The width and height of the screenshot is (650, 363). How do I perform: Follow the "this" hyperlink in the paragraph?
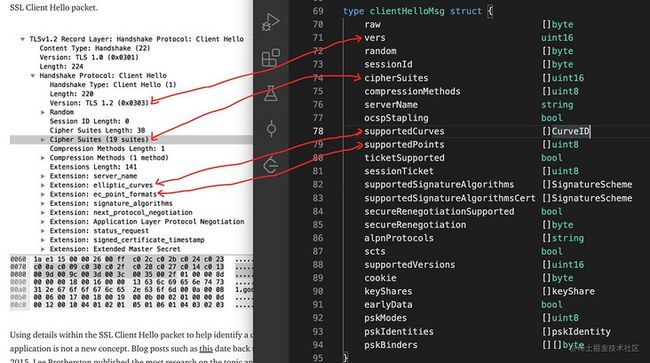pyautogui.click(x=206, y=348)
